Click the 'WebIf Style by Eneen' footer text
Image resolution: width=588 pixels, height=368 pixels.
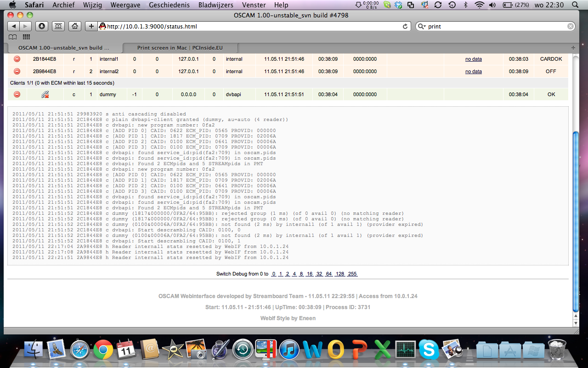pos(288,318)
